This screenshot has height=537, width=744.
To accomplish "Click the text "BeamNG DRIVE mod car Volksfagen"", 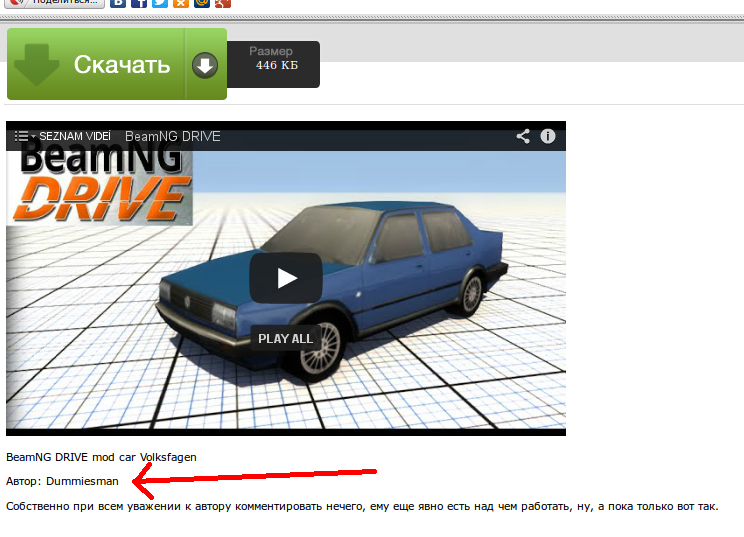I will (x=101, y=457).
